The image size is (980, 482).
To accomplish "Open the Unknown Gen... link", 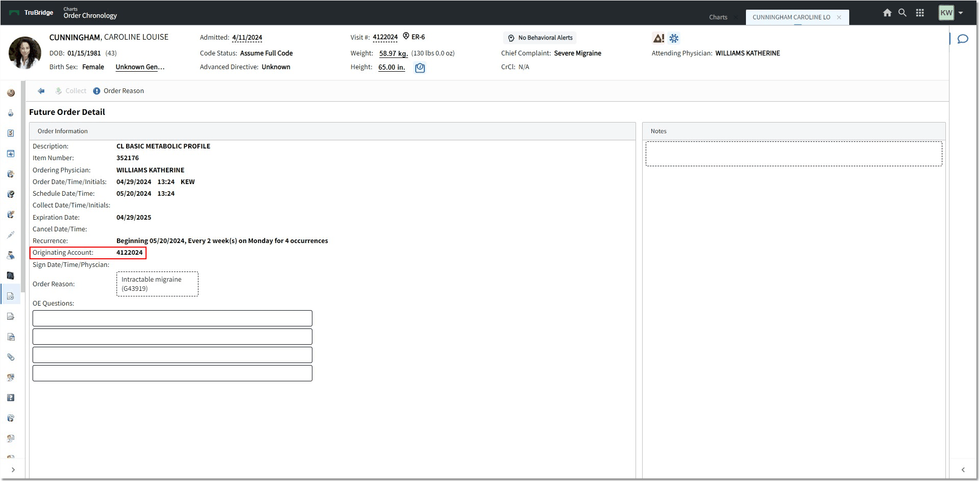I will [x=140, y=67].
